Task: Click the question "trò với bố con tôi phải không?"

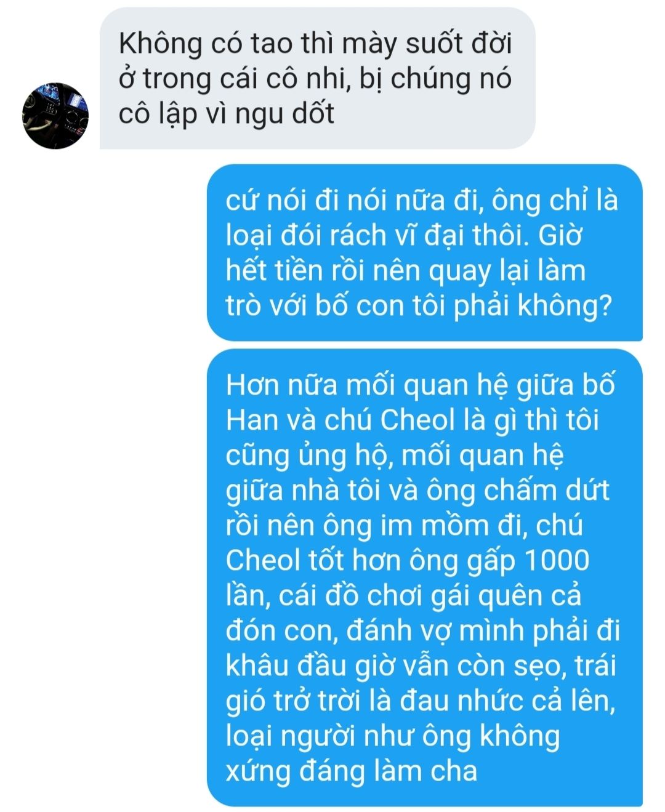Action: [418, 306]
